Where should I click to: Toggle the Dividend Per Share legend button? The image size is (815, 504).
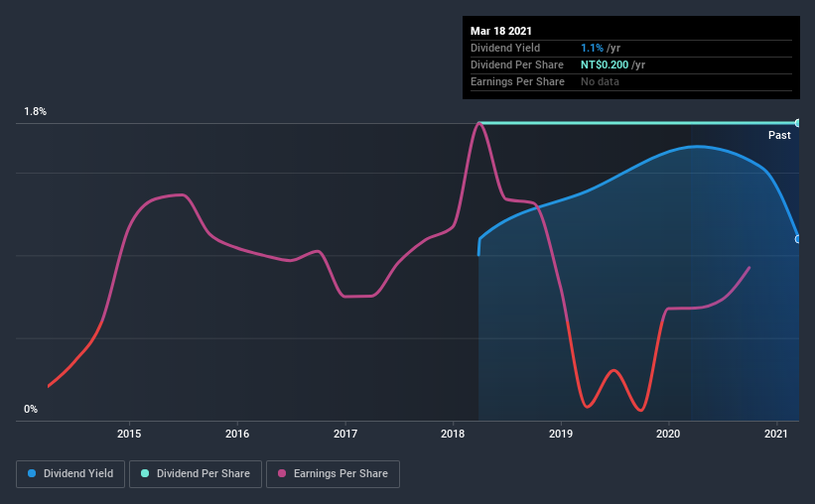[x=196, y=474]
